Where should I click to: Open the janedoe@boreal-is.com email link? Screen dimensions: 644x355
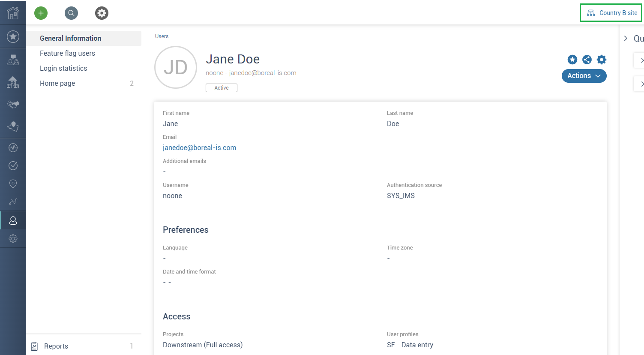coord(199,147)
